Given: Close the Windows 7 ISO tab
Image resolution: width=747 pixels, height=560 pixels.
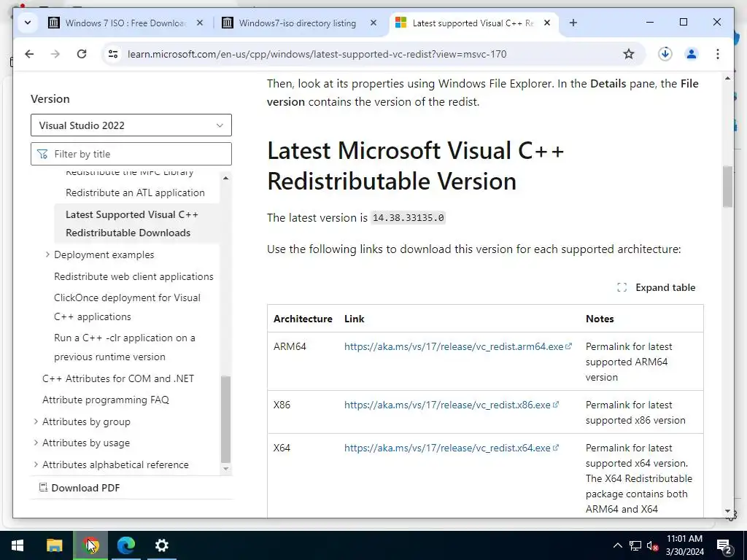Looking at the screenshot, I should tap(200, 23).
